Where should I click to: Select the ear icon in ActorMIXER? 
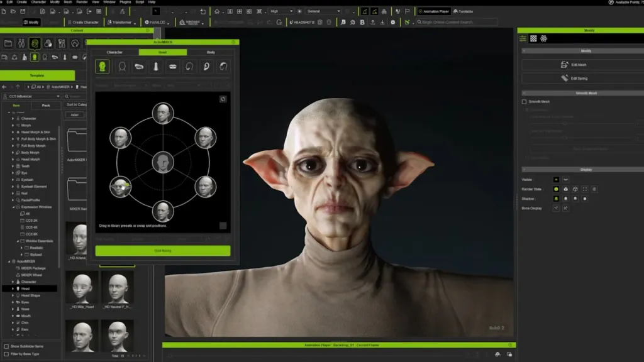[206, 67]
